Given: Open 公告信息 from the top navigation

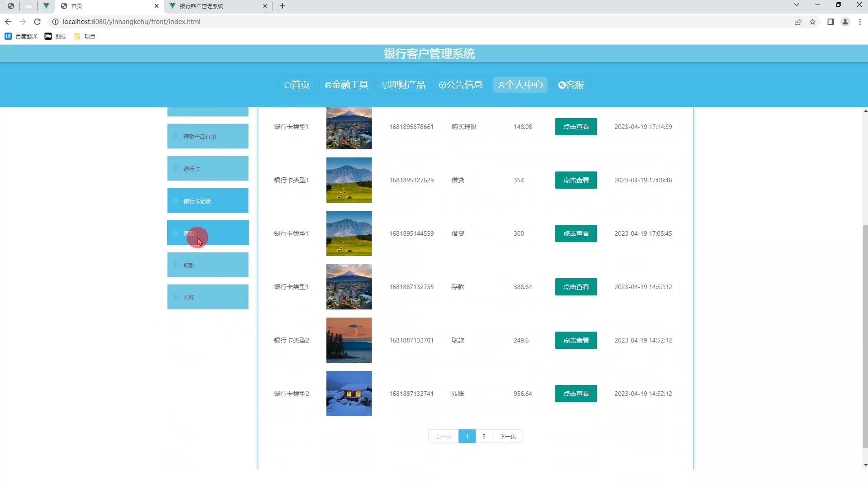Looking at the screenshot, I should 461,85.
